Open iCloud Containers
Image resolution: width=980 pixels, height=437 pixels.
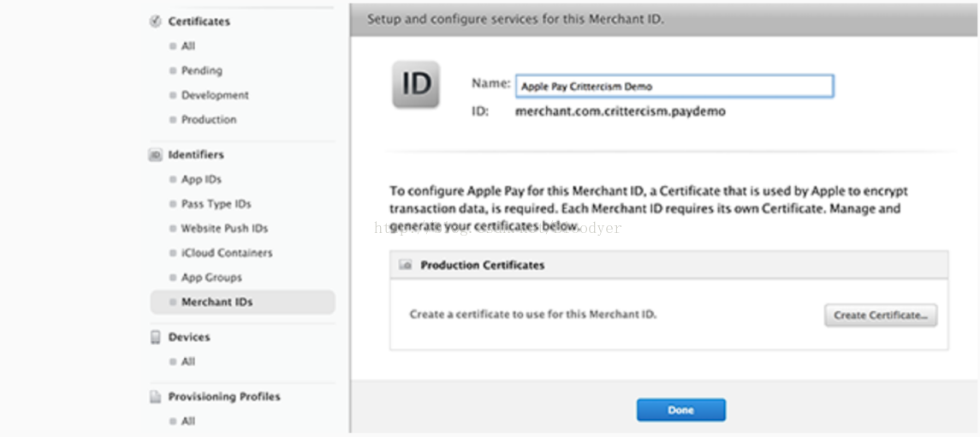(x=227, y=253)
